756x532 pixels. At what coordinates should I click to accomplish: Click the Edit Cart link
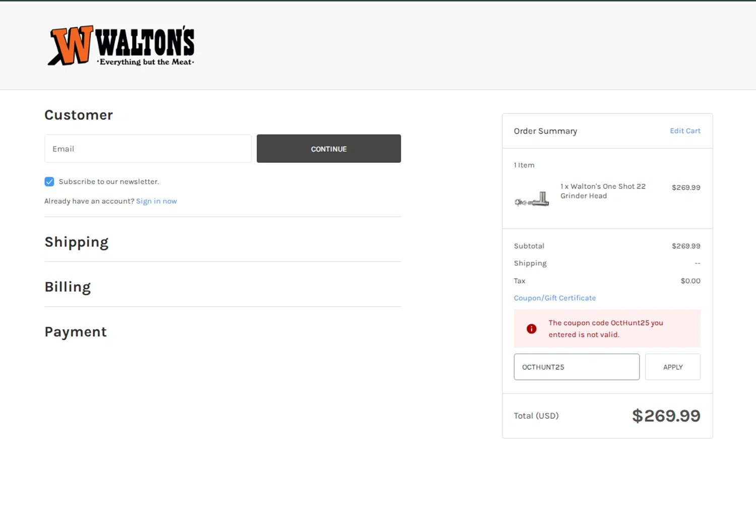[685, 131]
